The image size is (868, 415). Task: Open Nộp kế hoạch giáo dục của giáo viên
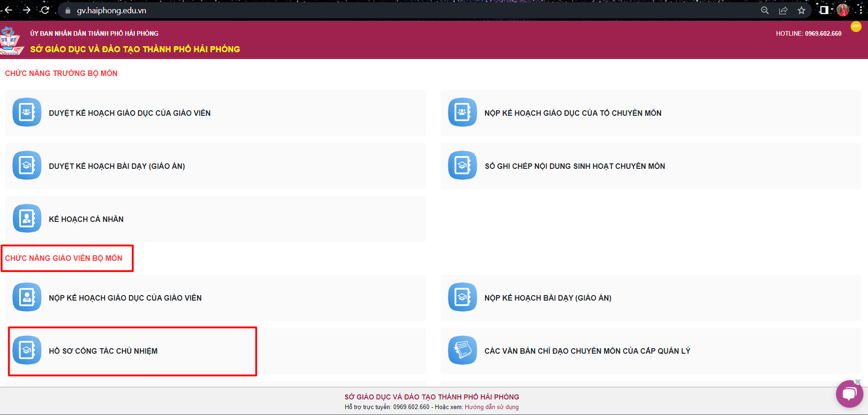point(125,298)
